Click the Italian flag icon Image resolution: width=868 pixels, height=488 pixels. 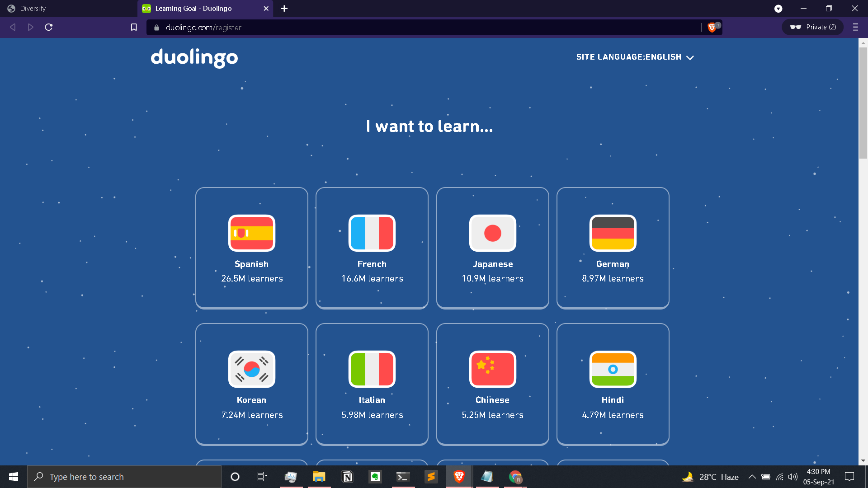click(372, 369)
